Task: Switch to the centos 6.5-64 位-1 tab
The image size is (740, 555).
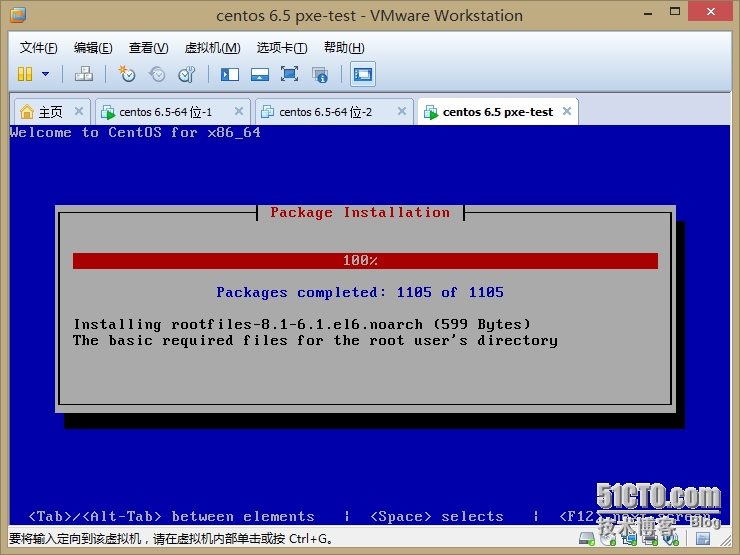Action: [x=165, y=112]
